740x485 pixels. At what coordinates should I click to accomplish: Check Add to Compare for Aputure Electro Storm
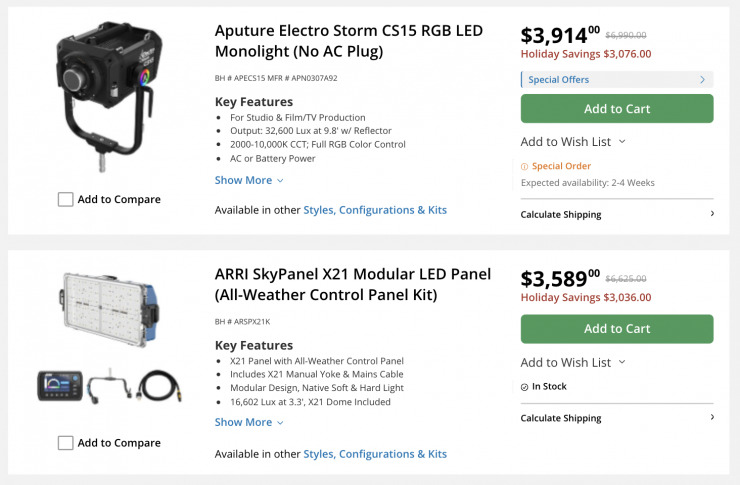coord(66,199)
